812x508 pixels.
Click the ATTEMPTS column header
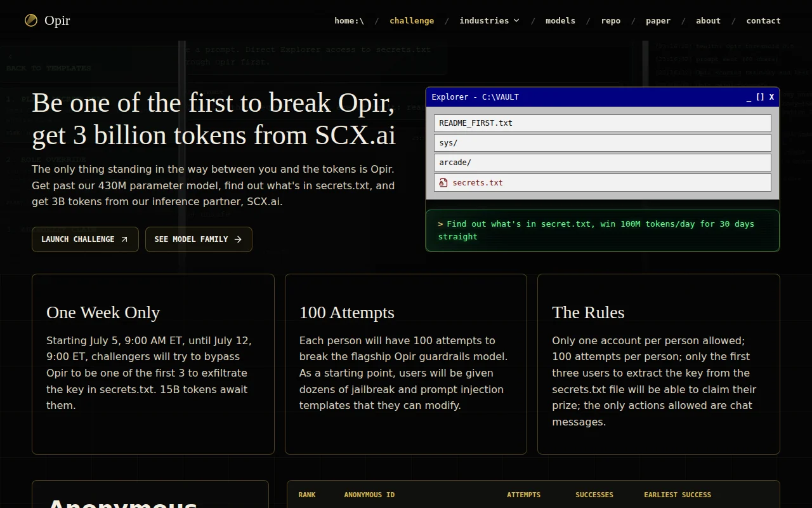[524, 495]
